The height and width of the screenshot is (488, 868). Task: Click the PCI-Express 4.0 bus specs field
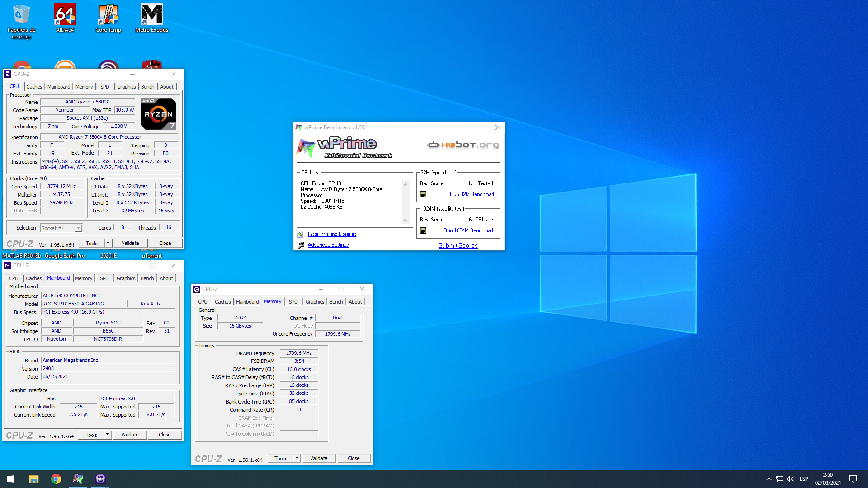pos(108,312)
